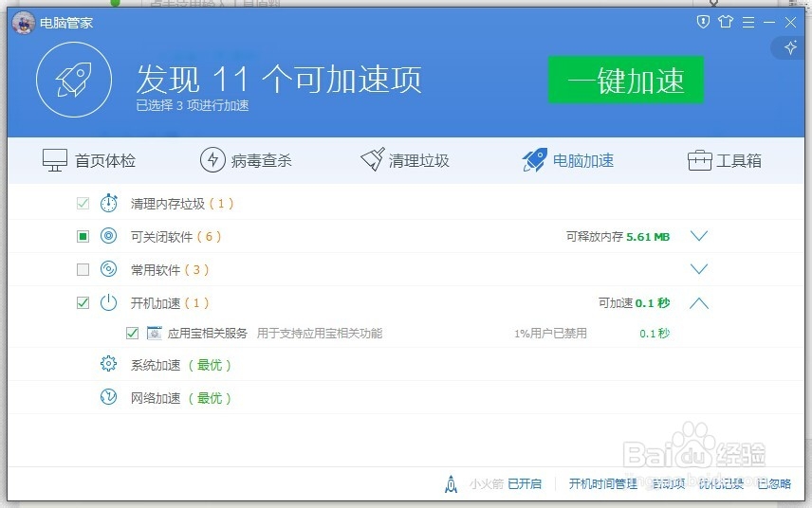Screen dimensions: 812x508
Task: Click the green 一键加速 button
Action: tap(626, 80)
